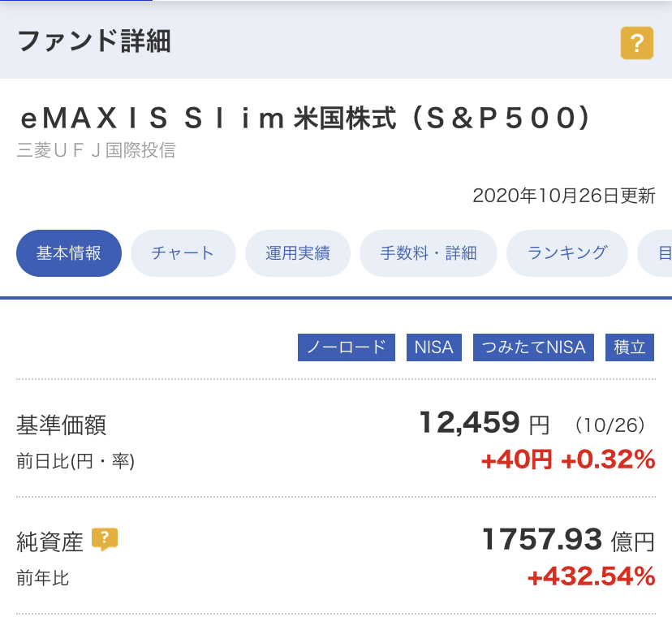Open the 運用実績 tab
The height and width of the screenshot is (617, 672).
[298, 253]
